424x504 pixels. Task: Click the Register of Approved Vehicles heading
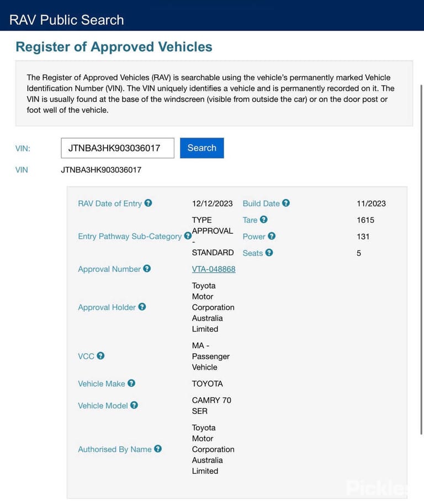point(114,47)
